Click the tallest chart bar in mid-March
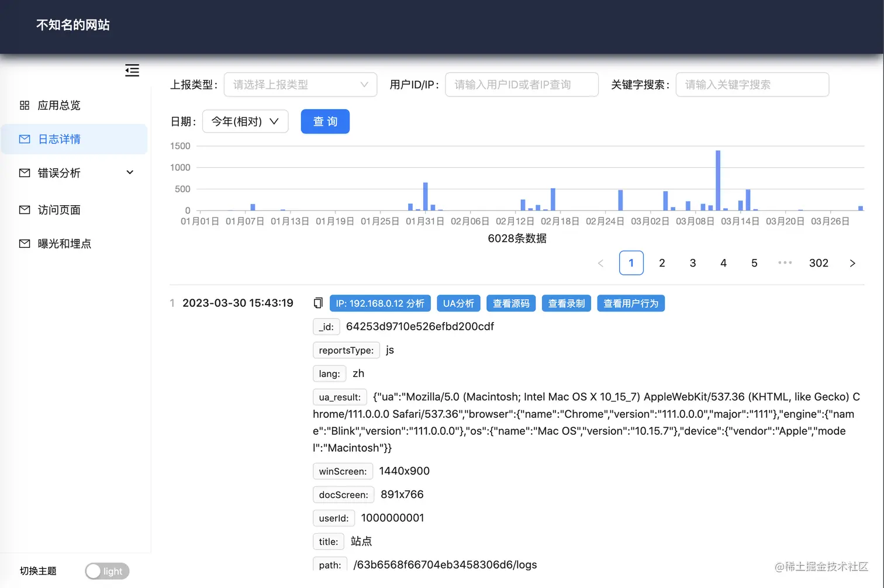 click(718, 180)
